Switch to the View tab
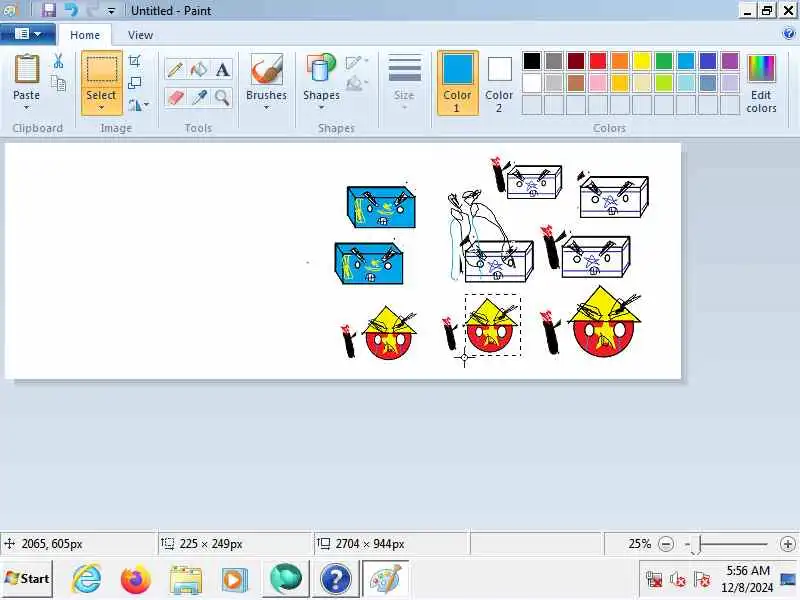Image resolution: width=800 pixels, height=600 pixels. (140, 35)
